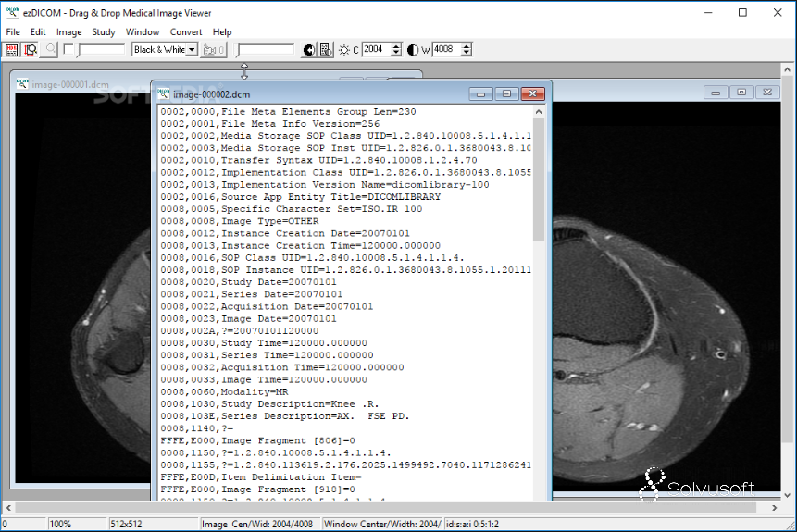Increase window center with up arrow
The image size is (797, 532).
[x=396, y=46]
